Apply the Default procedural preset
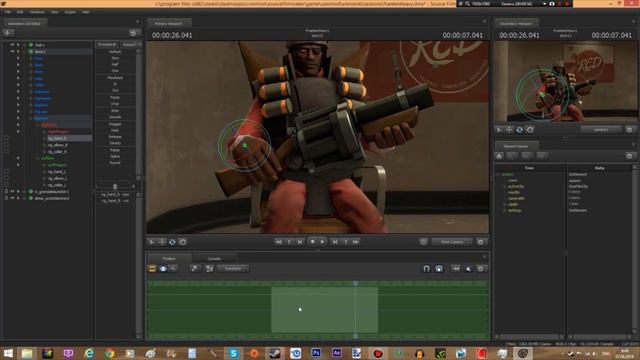 click(115, 52)
